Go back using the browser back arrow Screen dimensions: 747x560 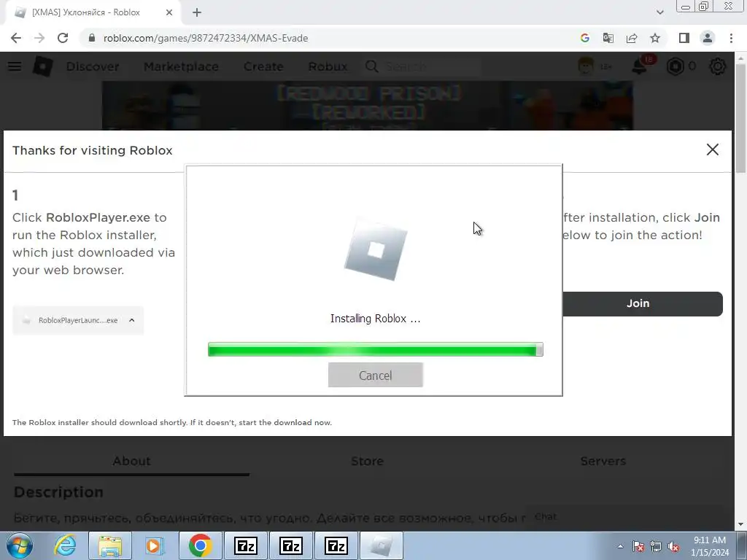click(16, 38)
